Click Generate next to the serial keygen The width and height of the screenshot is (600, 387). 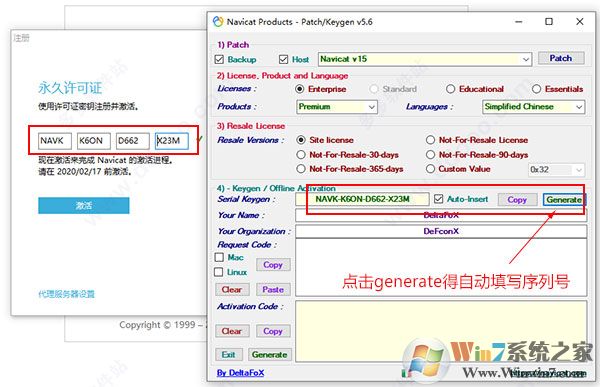coord(564,199)
